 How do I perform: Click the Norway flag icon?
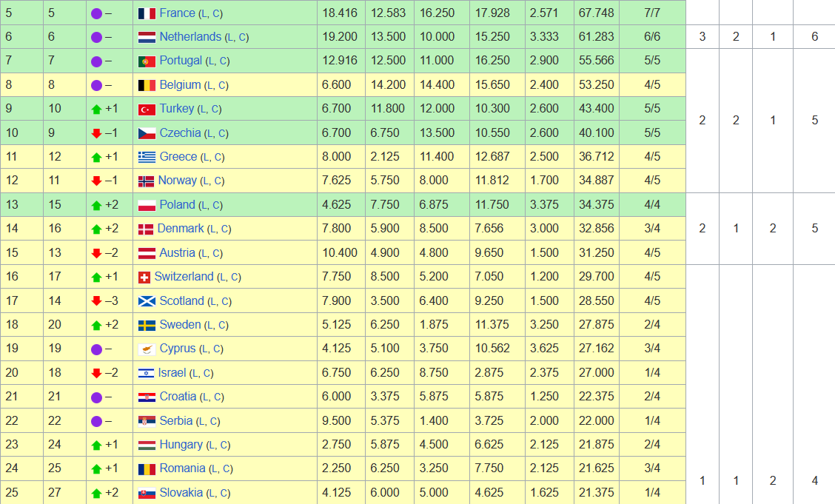pos(146,181)
